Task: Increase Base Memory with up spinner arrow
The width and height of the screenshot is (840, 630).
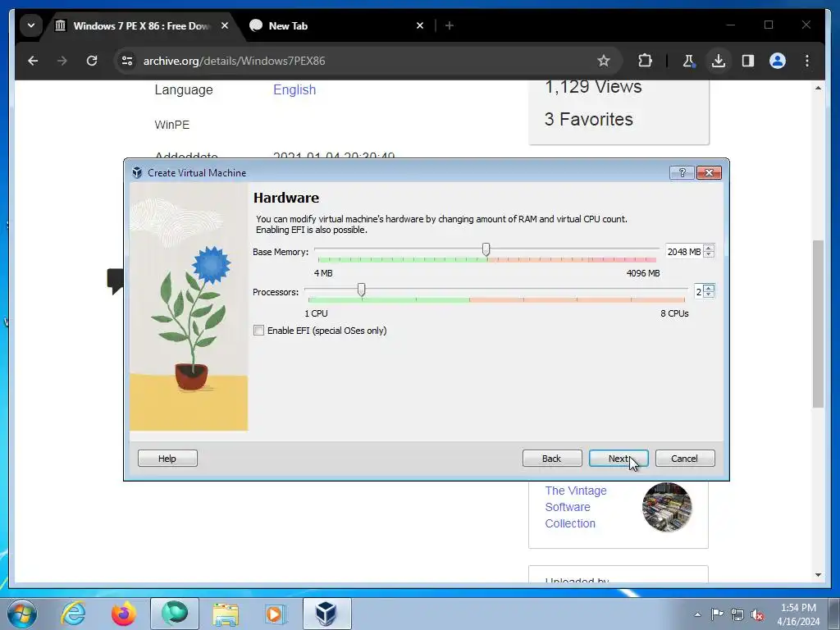Action: (709, 248)
